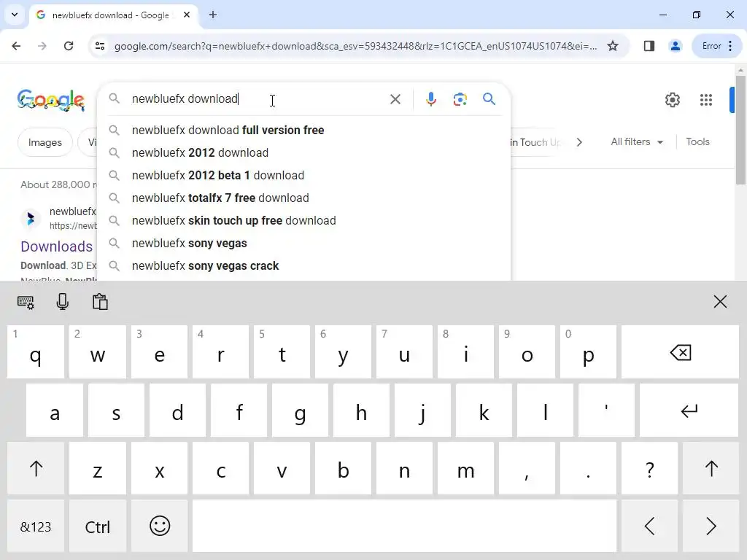Open Google Lens image search

point(460,99)
